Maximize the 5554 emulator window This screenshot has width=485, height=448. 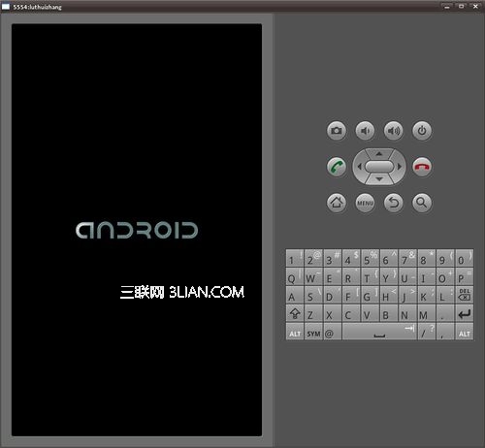(x=462, y=6)
